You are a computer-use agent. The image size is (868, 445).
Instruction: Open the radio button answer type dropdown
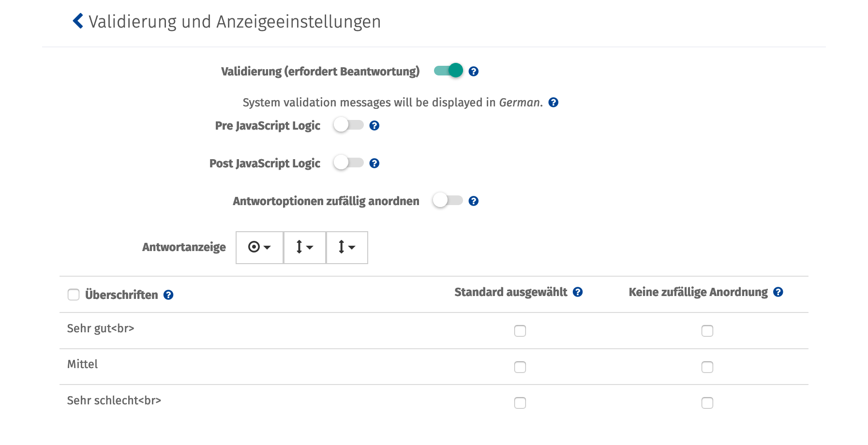[259, 248]
